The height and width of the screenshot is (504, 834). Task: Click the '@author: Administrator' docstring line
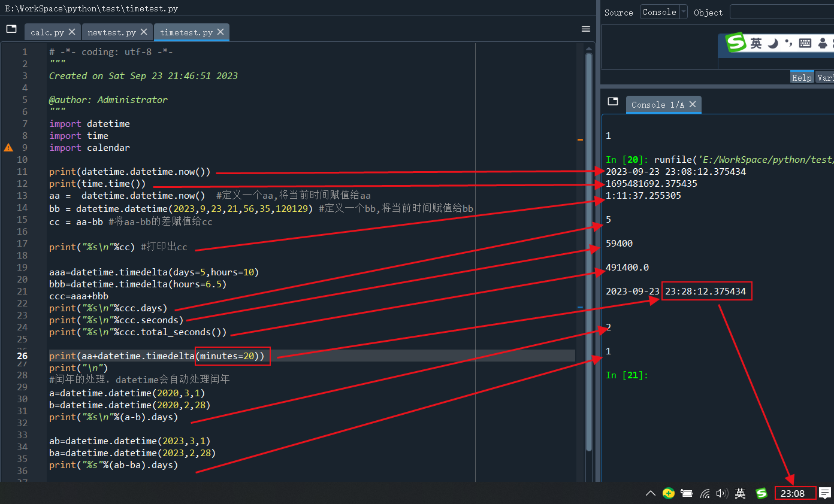click(x=108, y=99)
